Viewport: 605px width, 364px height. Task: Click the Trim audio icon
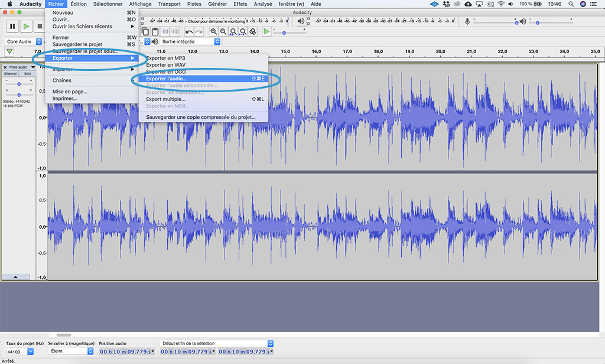165,32
